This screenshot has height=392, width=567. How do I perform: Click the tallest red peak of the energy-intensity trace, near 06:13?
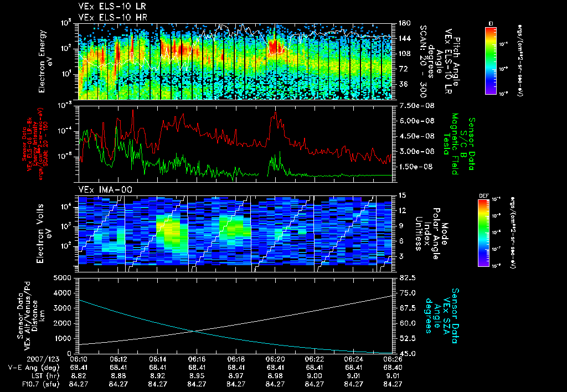[133, 110]
